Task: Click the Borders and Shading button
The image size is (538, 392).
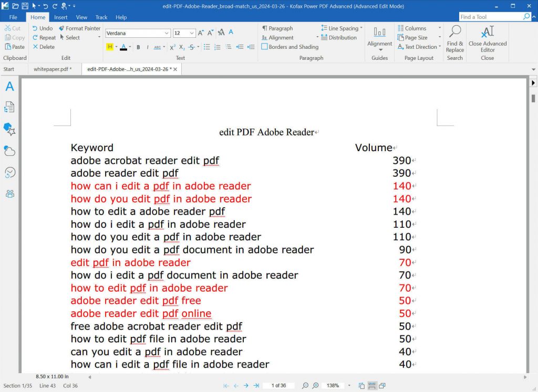Action: [290, 46]
